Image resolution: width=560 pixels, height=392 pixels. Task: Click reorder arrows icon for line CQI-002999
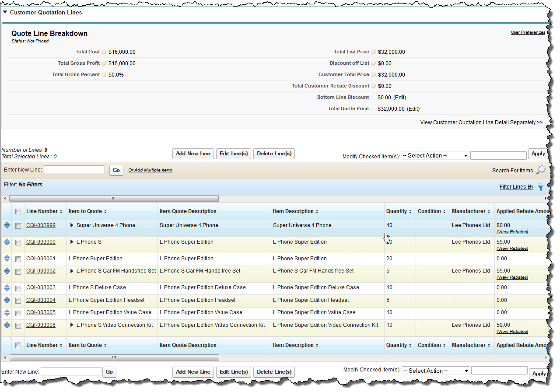click(x=7, y=226)
